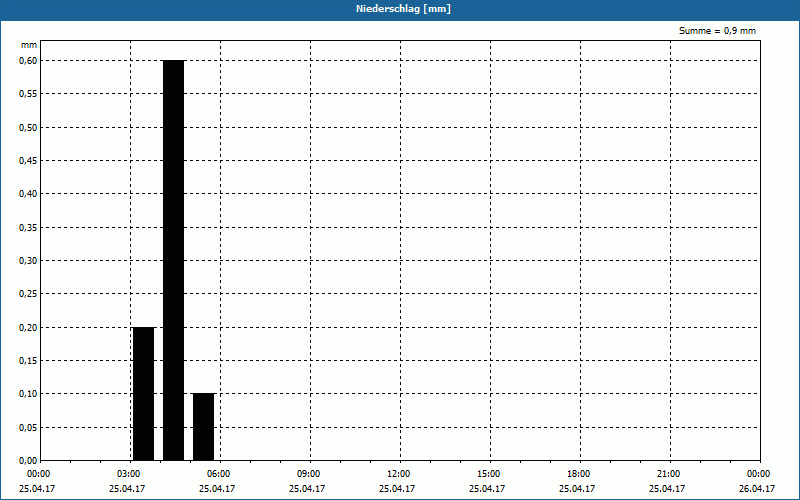
Task: Click the 0,60 mm precipitation bar
Action: (x=173, y=260)
